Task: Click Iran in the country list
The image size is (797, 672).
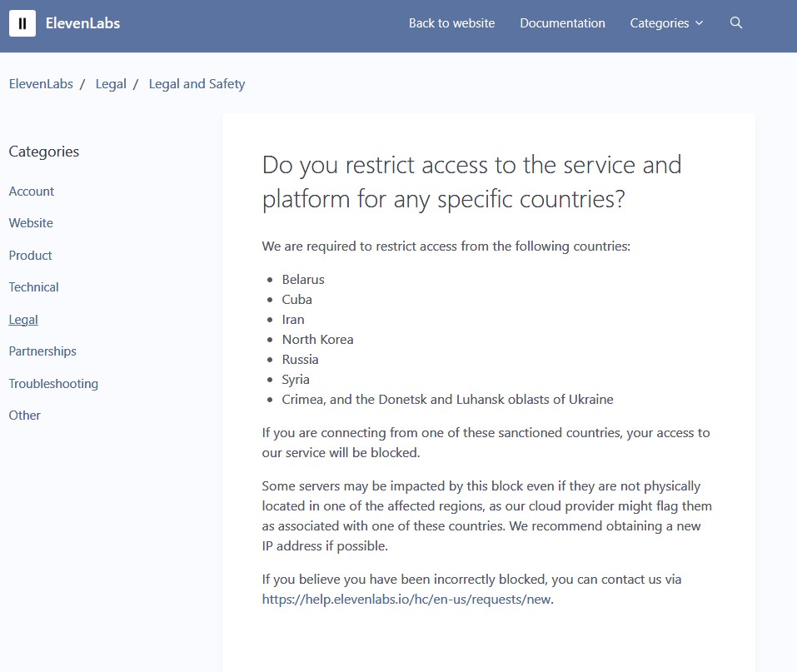Action: coord(293,320)
